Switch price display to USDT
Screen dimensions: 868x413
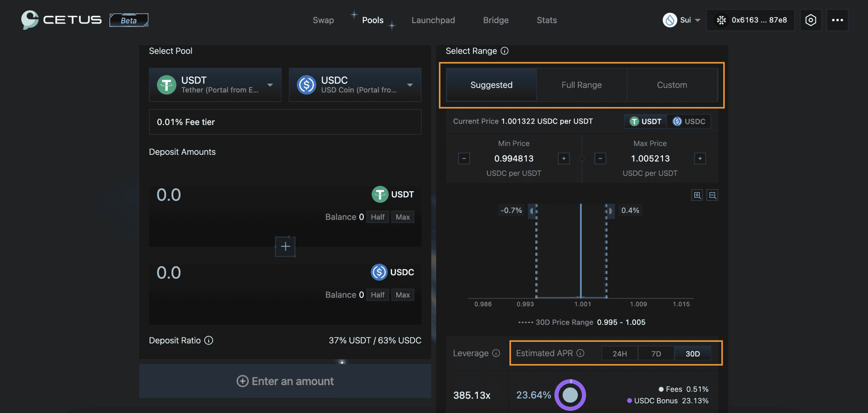645,121
